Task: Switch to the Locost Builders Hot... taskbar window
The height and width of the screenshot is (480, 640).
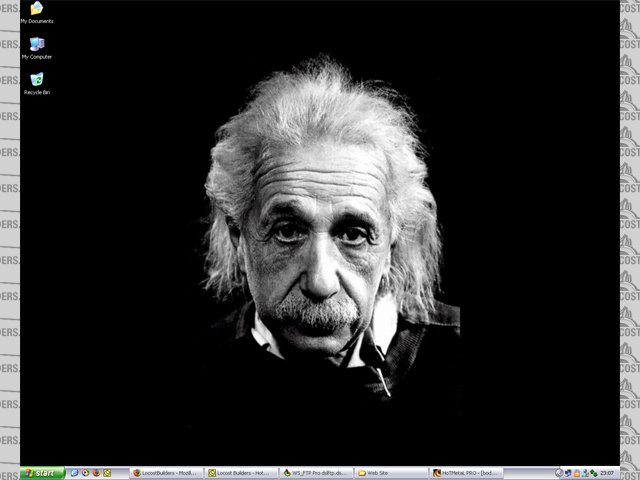Action: point(241,473)
